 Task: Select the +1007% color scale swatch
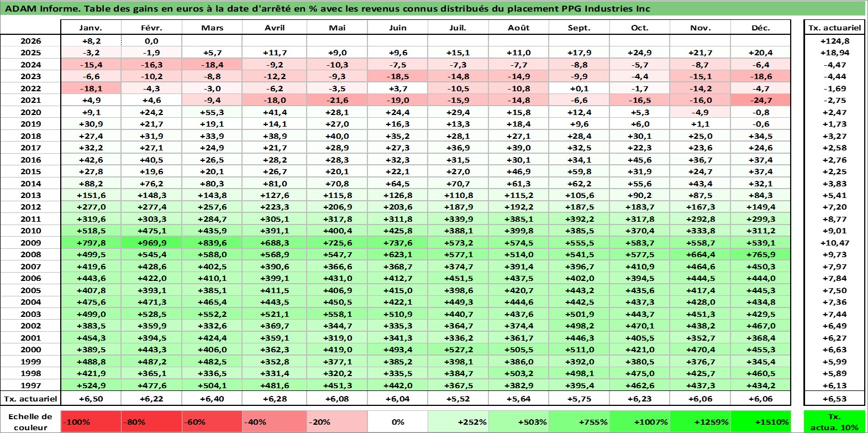pyautogui.click(x=640, y=421)
